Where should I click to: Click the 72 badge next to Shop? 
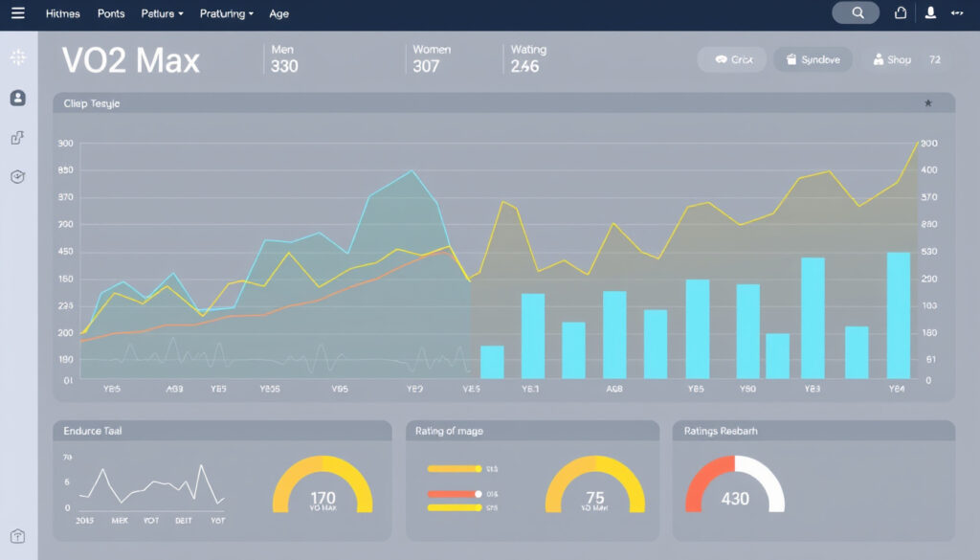coord(935,59)
